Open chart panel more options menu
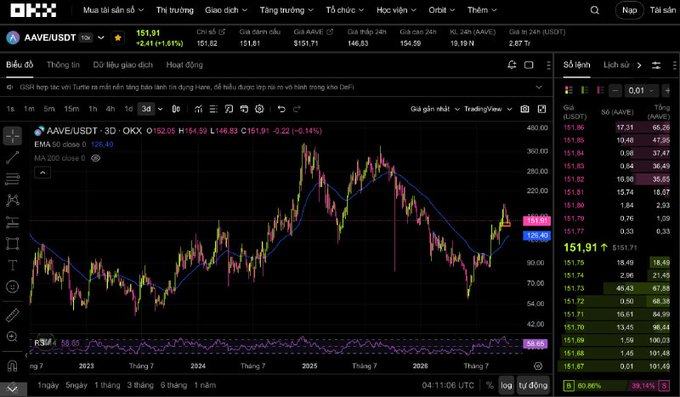This screenshot has width=680, height=397. [548, 65]
